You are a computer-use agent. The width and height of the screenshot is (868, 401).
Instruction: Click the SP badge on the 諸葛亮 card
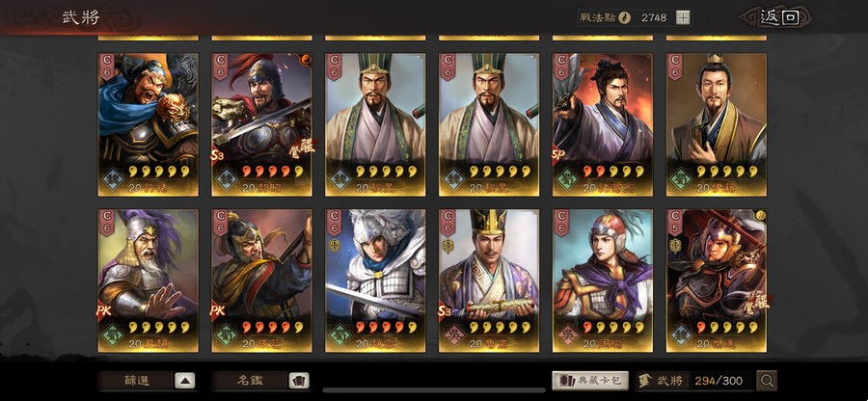tap(559, 156)
